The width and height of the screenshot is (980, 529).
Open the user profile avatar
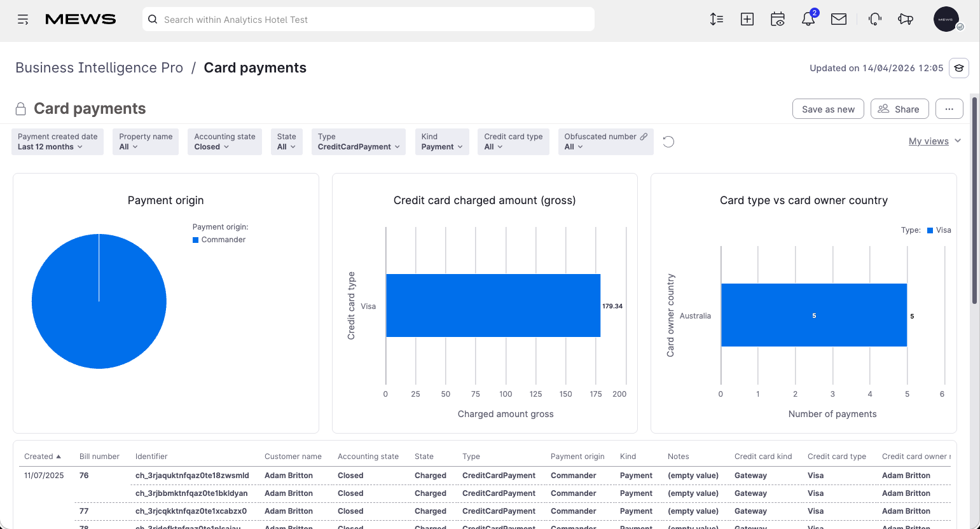pos(946,19)
